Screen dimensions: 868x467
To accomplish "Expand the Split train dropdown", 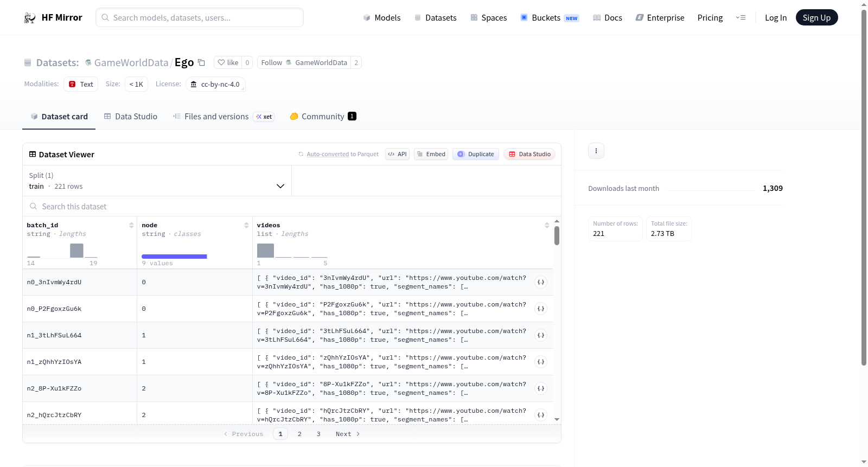I will (x=157, y=181).
